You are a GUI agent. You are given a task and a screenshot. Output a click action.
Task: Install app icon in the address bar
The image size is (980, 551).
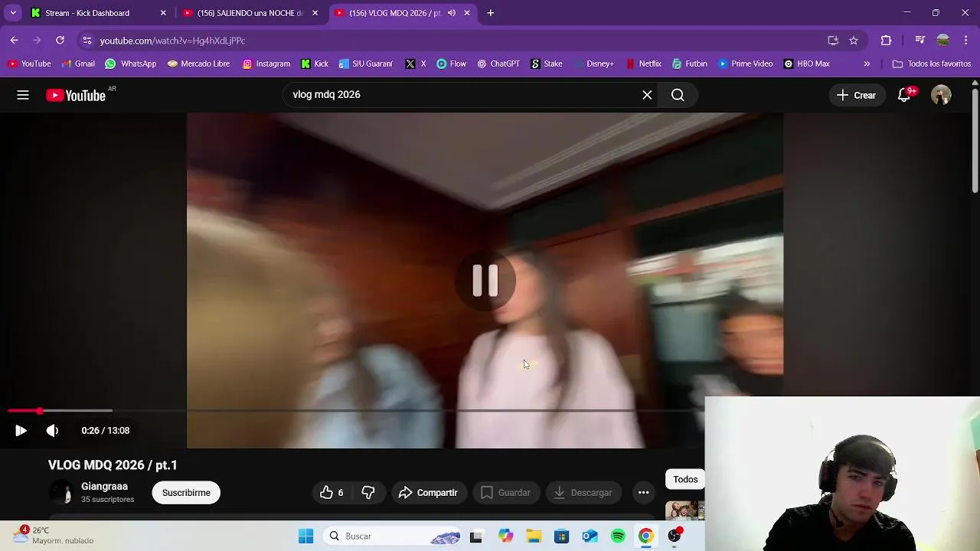click(x=833, y=41)
